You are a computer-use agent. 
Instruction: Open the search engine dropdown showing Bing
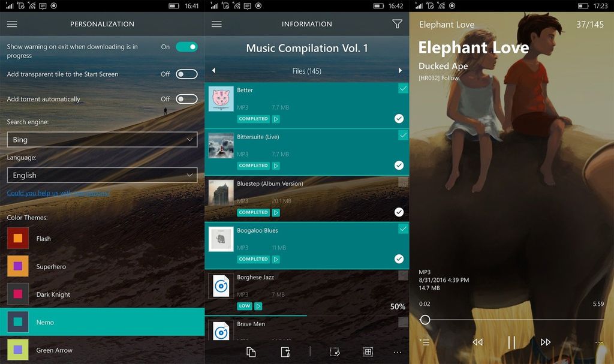coord(102,139)
